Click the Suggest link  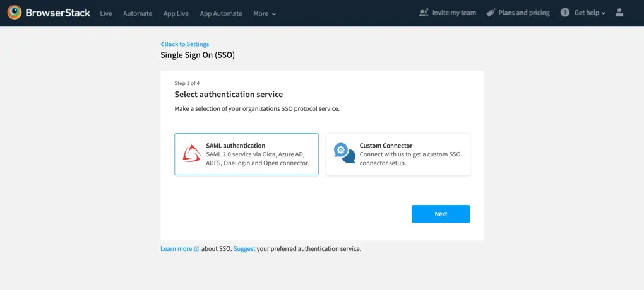click(x=244, y=248)
